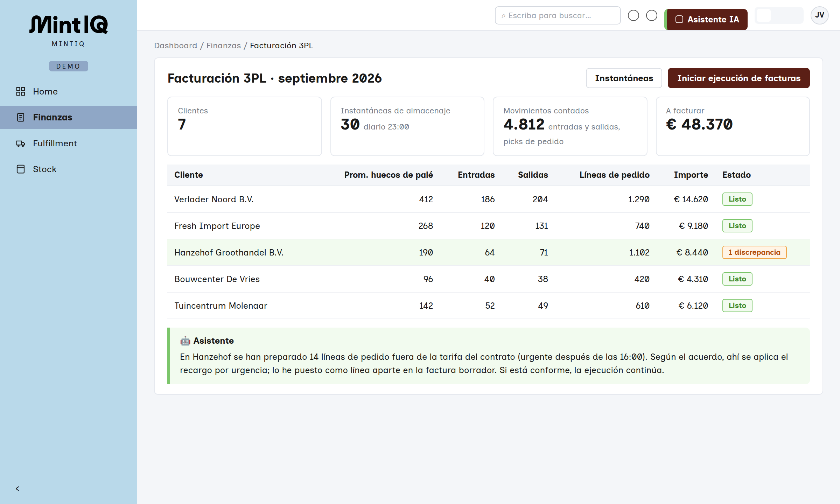Image resolution: width=840 pixels, height=504 pixels.
Task: Open the Instantáneas view
Action: (x=624, y=78)
